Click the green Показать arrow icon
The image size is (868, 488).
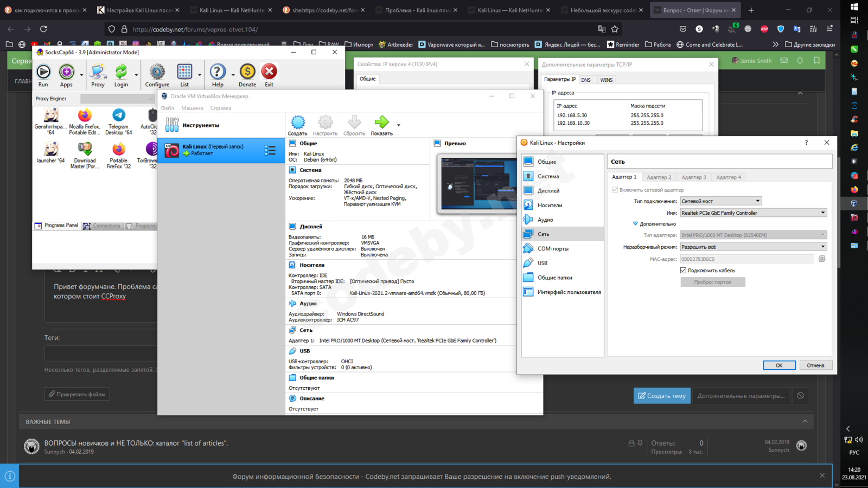point(381,123)
